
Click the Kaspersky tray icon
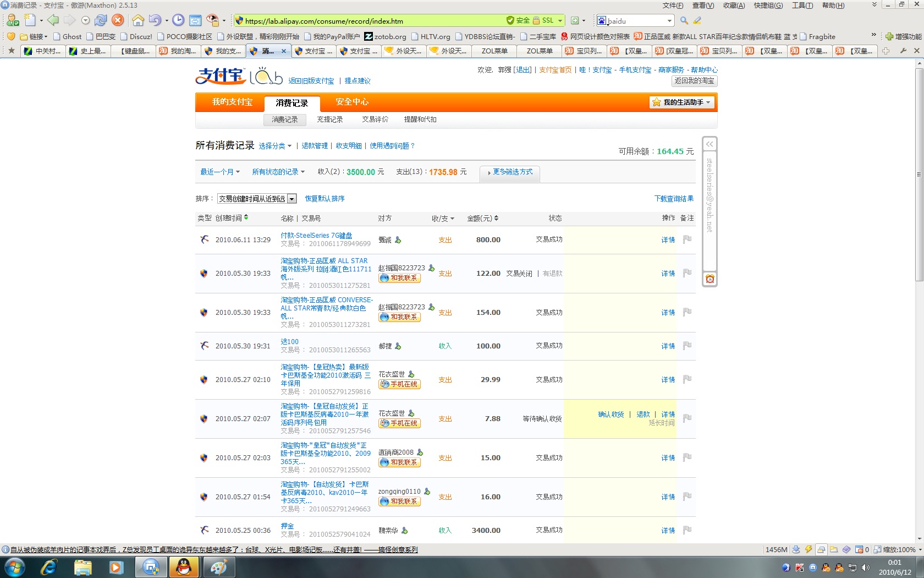(x=799, y=568)
